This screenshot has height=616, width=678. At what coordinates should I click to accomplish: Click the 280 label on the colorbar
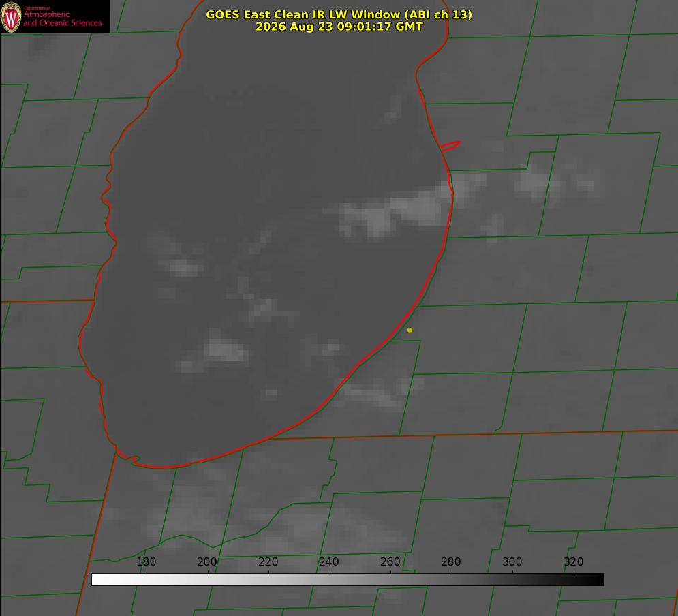pos(451,561)
